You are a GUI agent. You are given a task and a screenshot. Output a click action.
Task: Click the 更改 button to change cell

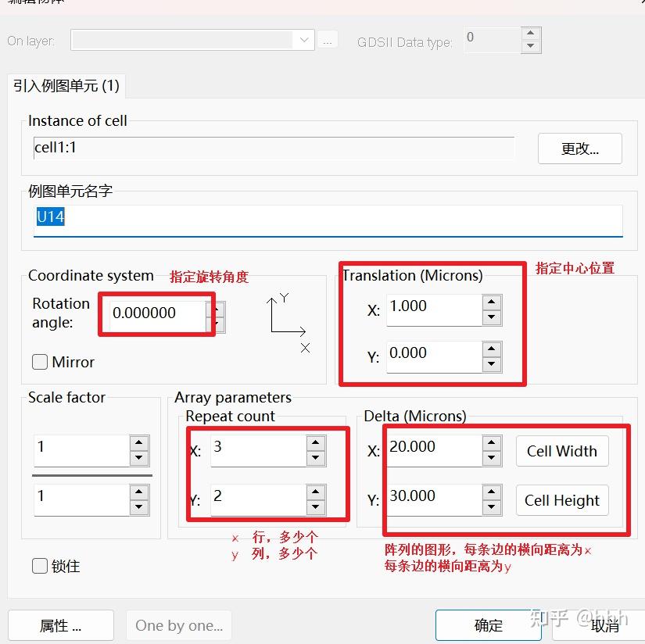(x=579, y=148)
